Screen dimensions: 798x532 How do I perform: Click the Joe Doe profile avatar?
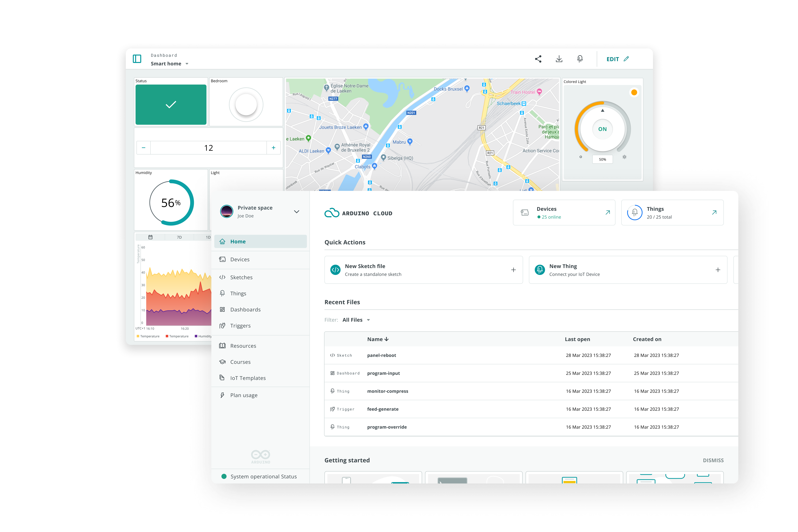click(x=227, y=211)
